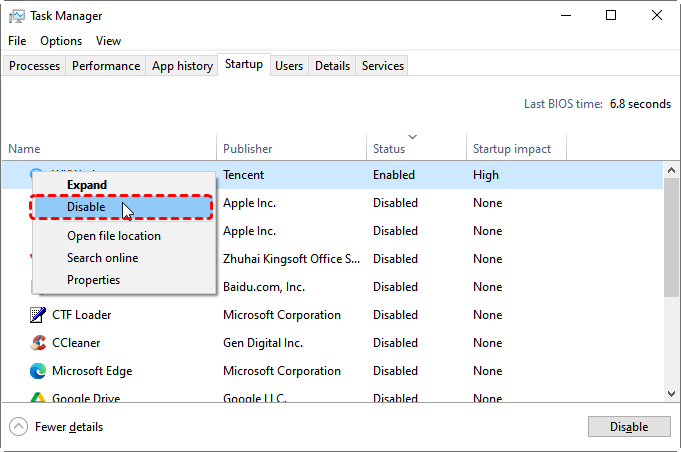Select Disable in the context menu
Image resolution: width=681 pixels, height=452 pixels.
pos(86,207)
